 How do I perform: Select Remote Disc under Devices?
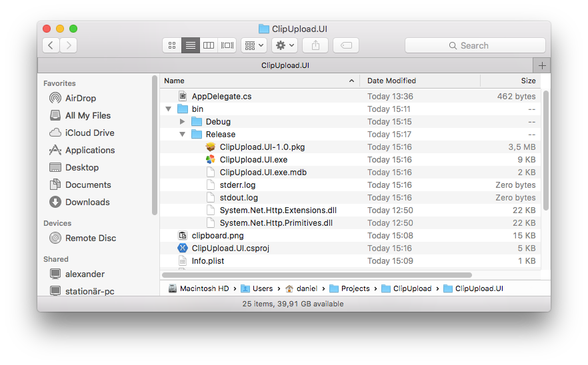(83, 238)
